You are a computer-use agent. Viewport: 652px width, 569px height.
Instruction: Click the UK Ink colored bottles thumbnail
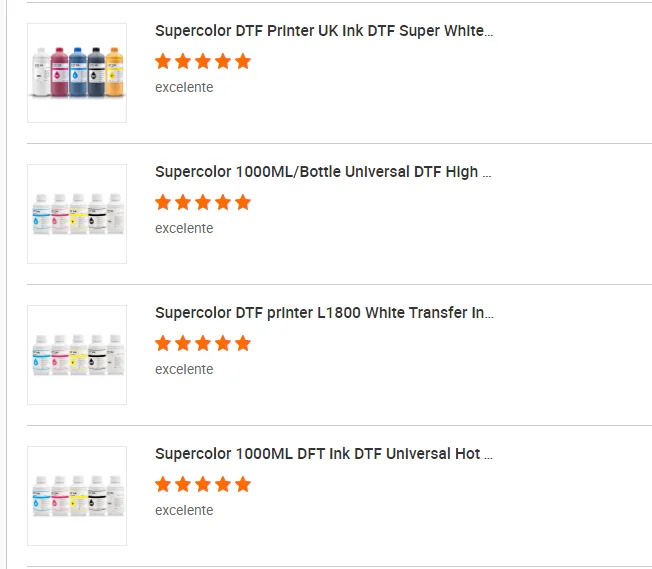click(x=77, y=73)
